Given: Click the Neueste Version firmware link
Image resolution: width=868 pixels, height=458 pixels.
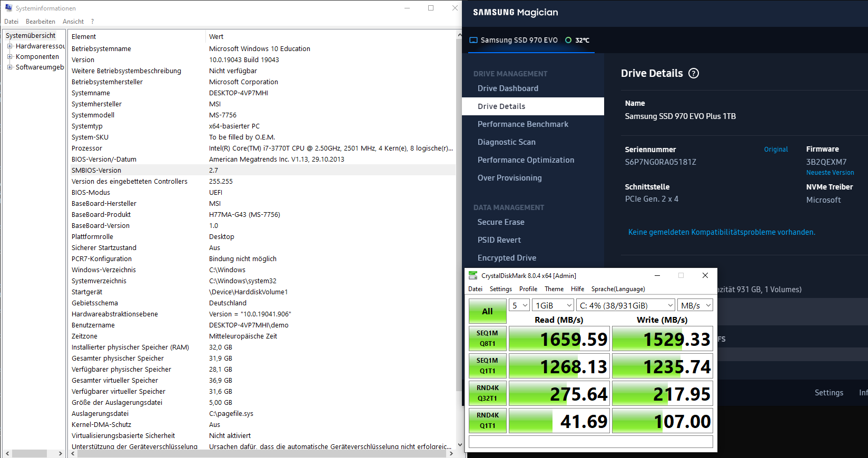Looking at the screenshot, I should pyautogui.click(x=830, y=173).
